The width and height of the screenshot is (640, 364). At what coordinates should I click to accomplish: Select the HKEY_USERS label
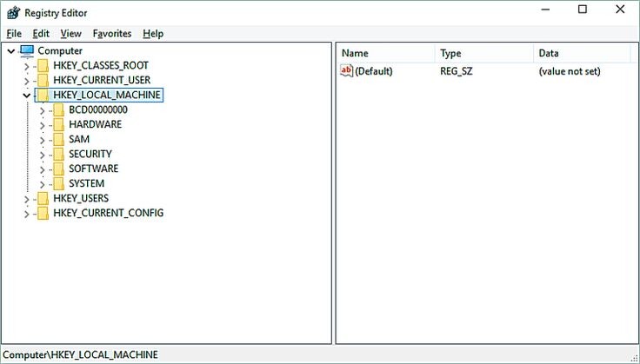click(x=81, y=199)
